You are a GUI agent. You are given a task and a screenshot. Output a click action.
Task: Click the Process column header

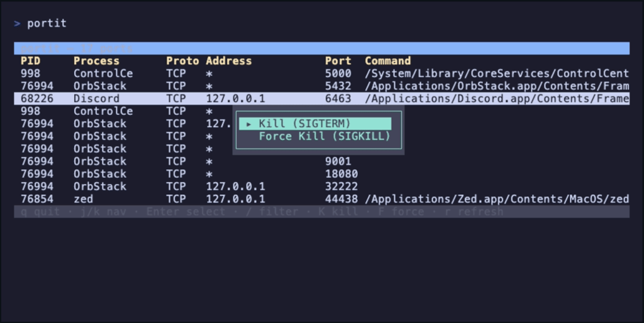96,61
